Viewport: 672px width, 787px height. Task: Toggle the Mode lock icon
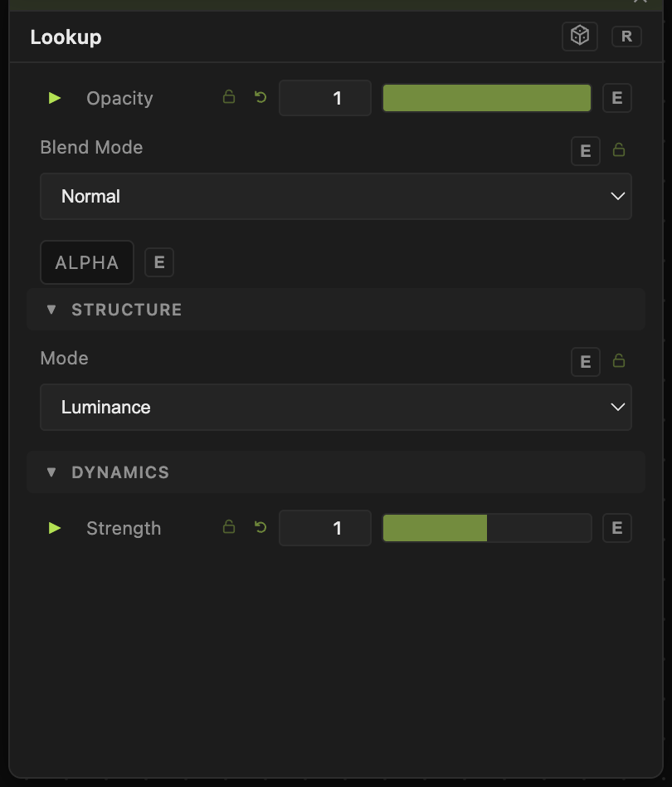pyautogui.click(x=619, y=360)
